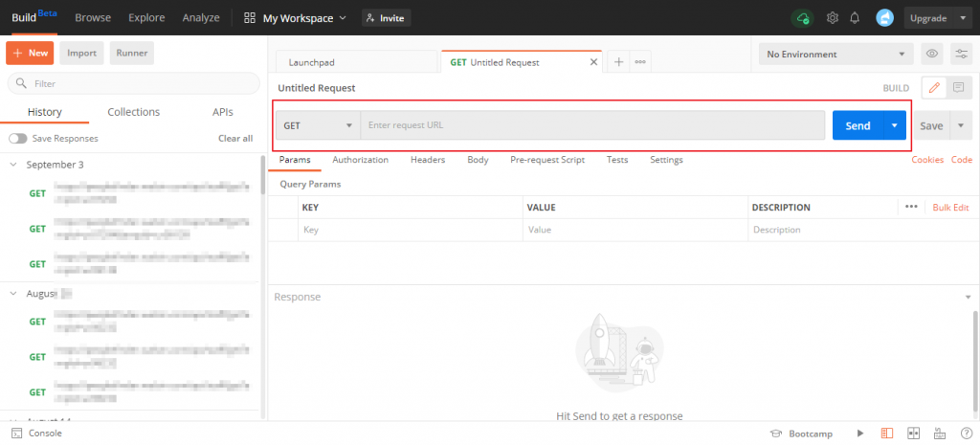
Task: Click the pencil edit icon beside BUILD
Action: pyautogui.click(x=934, y=88)
